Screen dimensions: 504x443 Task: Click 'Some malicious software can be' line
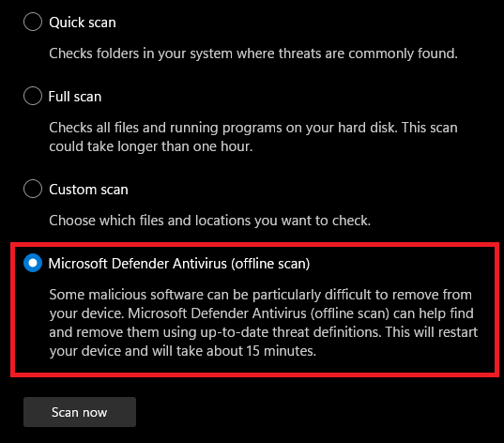(261, 295)
